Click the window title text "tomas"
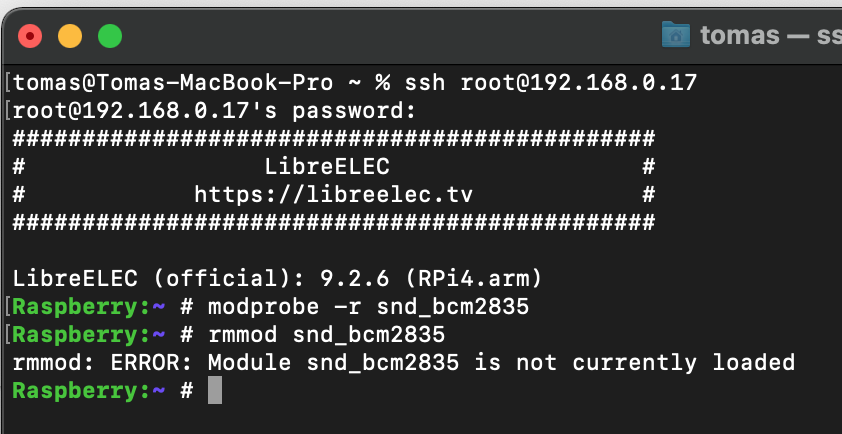Image resolution: width=842 pixels, height=434 pixels. point(741,36)
